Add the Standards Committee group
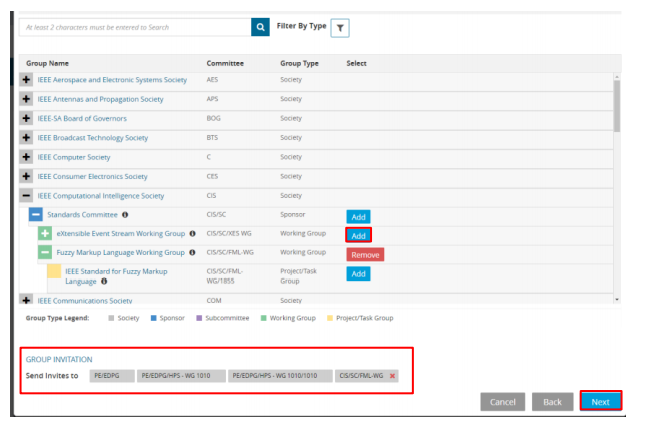The height and width of the screenshot is (429, 647). [x=358, y=217]
